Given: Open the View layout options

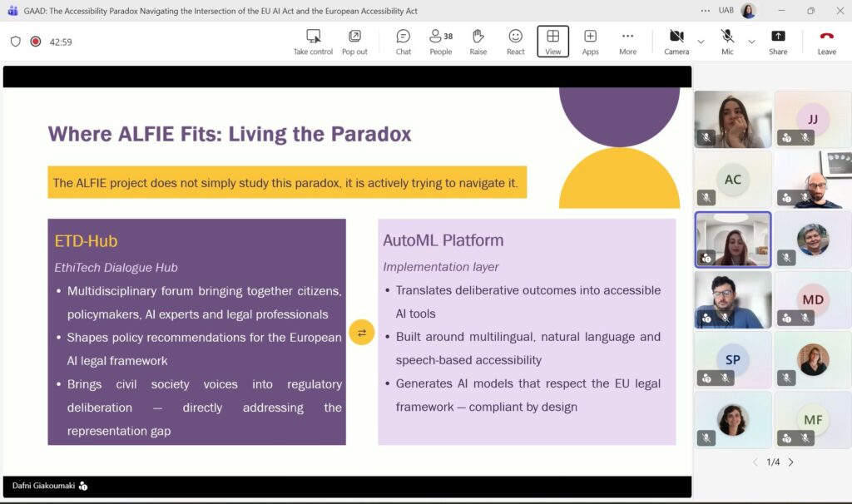Looking at the screenshot, I should [x=552, y=42].
